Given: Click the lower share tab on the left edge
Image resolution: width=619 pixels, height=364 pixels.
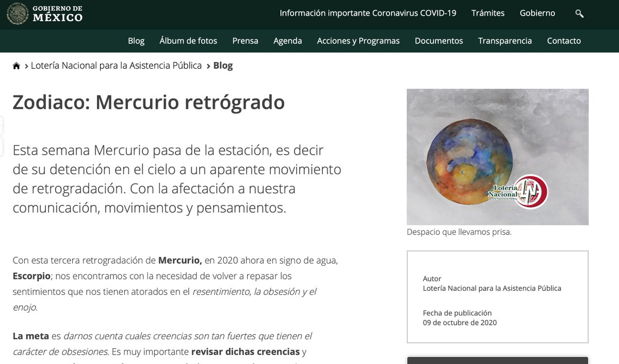Looking at the screenshot, I should [2, 147].
